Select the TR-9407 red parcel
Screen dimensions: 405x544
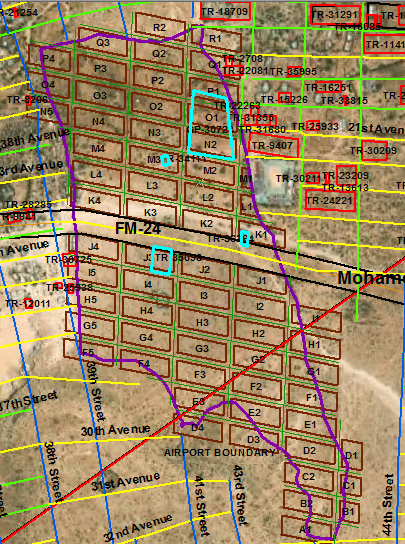pyautogui.click(x=274, y=145)
